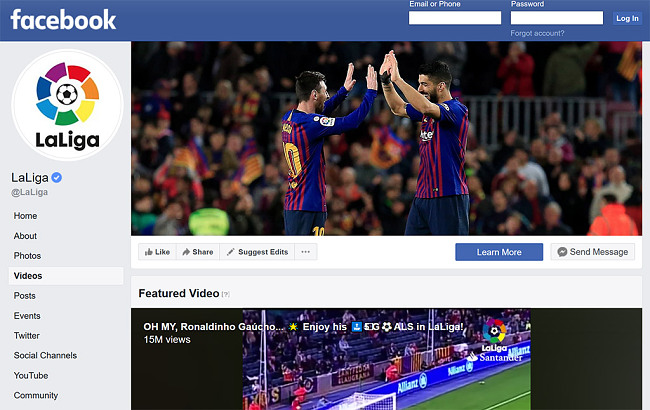Click the 15M views text
This screenshot has width=650, height=410.
[x=167, y=340]
